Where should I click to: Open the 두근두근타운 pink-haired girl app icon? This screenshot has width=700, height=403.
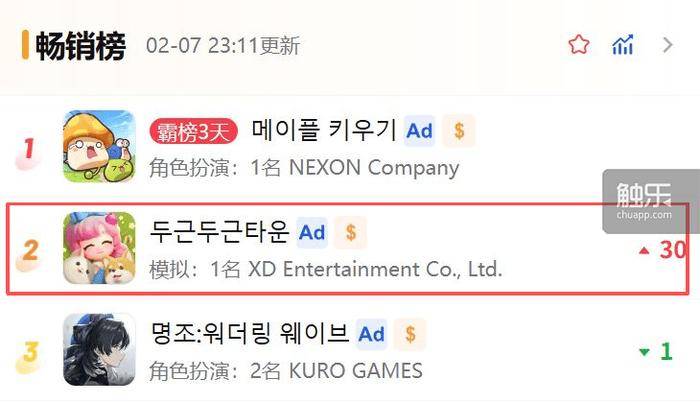pyautogui.click(x=99, y=248)
